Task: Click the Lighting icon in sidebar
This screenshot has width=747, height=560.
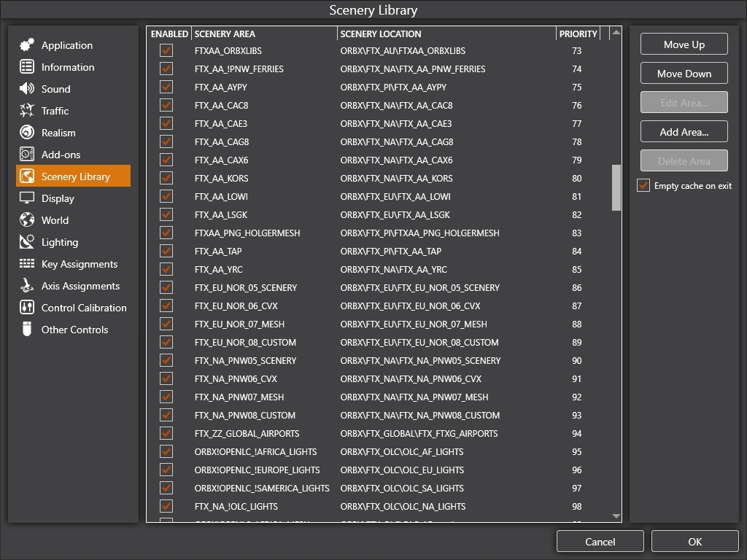Action: point(27,242)
